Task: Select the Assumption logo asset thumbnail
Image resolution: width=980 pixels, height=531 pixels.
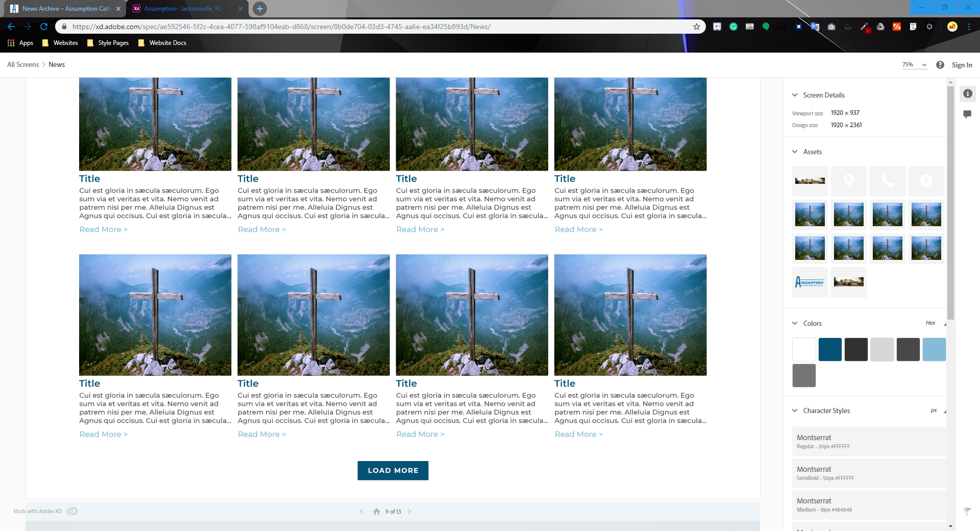Action: coord(810,282)
